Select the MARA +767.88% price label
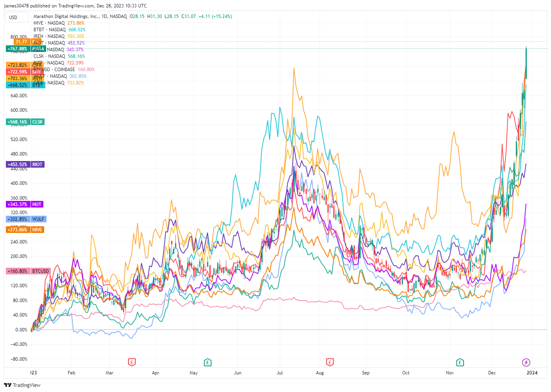Image resolution: width=551 pixels, height=392 pixels. (x=17, y=48)
